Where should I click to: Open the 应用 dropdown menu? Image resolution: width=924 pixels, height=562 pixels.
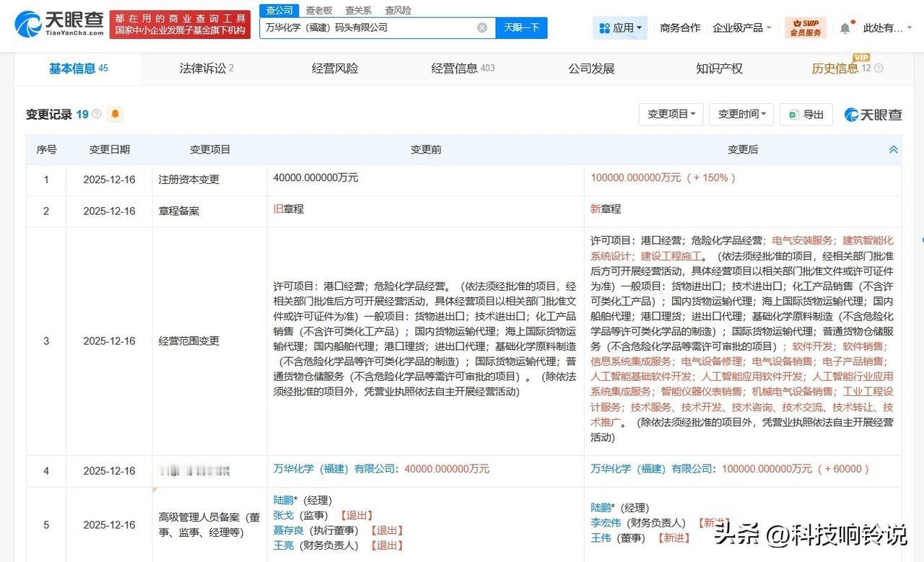(620, 28)
